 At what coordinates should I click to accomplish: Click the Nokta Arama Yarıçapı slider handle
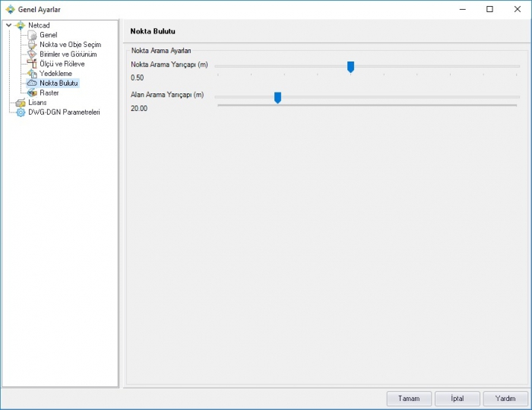click(350, 67)
